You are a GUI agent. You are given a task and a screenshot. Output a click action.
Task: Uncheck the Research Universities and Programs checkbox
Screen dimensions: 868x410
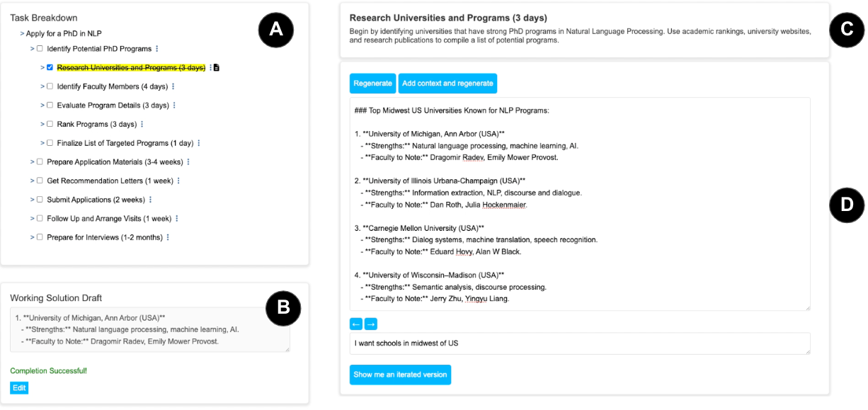pos(50,68)
